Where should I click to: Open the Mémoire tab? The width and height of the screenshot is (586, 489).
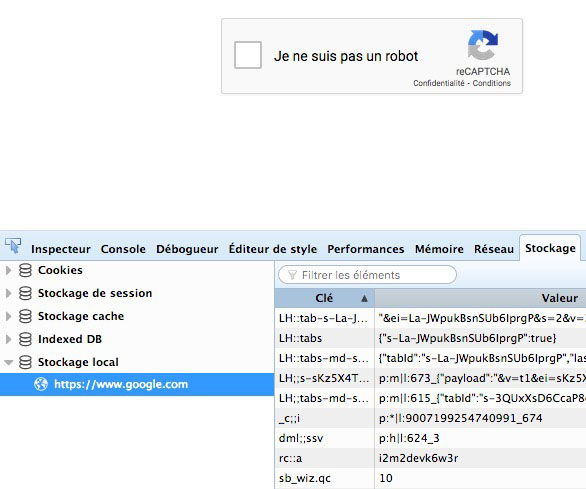(439, 249)
